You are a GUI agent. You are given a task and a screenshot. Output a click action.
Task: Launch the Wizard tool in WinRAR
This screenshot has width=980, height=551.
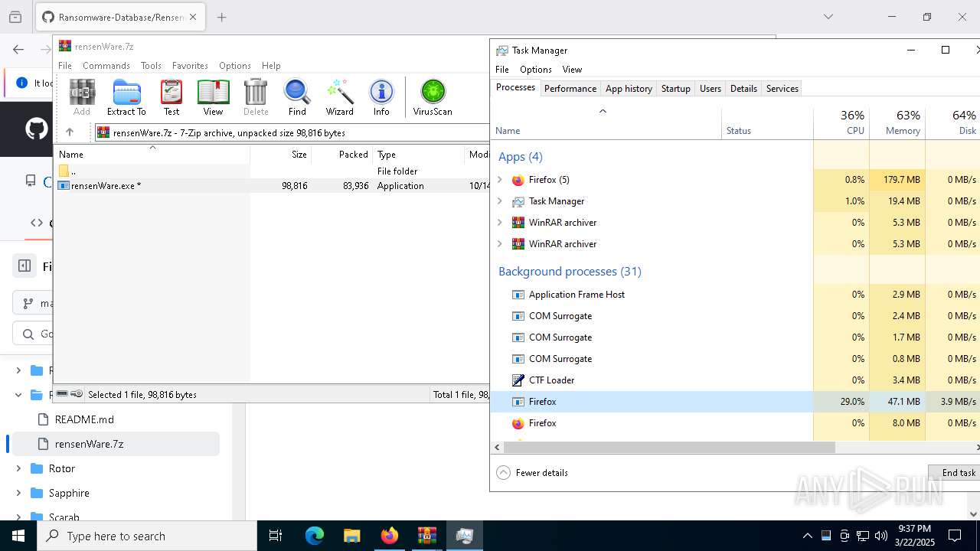tap(339, 97)
